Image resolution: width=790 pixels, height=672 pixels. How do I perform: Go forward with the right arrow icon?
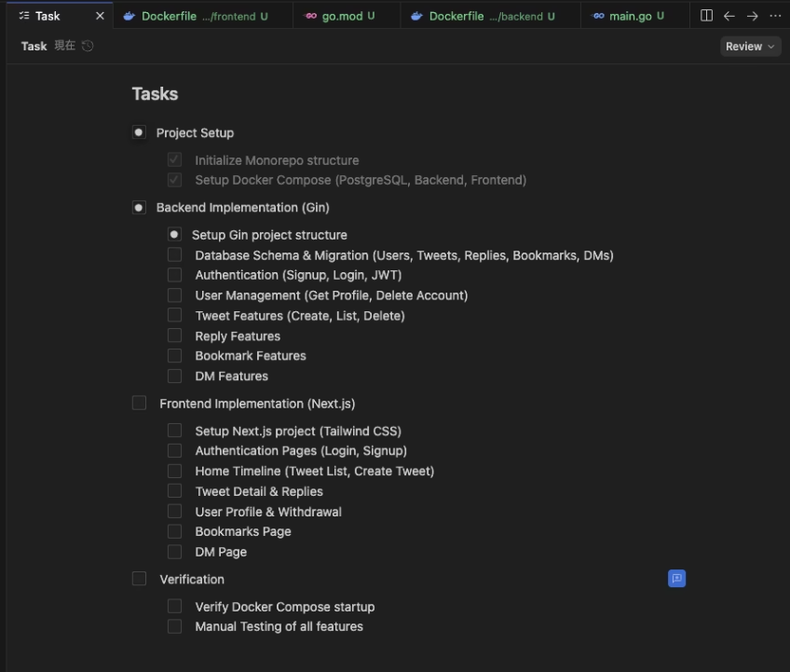[752, 16]
